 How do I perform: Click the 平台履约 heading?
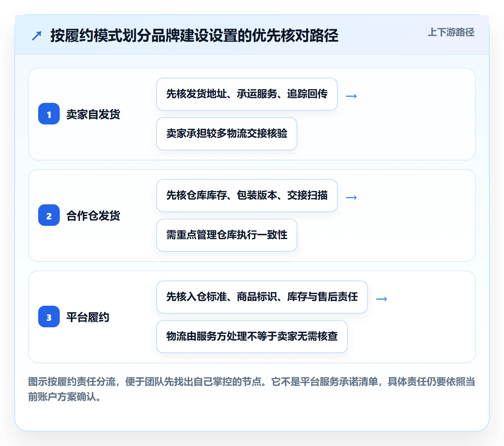(88, 317)
